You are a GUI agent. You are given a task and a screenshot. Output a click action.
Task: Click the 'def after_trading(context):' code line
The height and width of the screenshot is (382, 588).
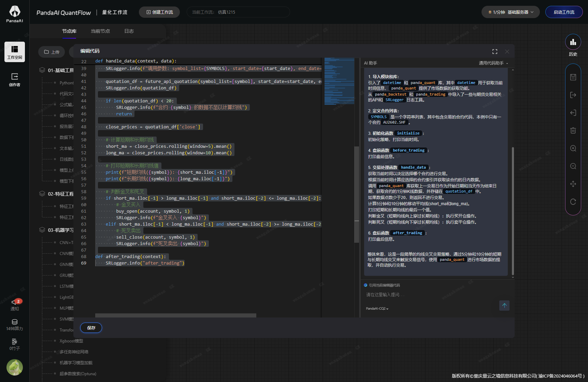pyautogui.click(x=131, y=257)
